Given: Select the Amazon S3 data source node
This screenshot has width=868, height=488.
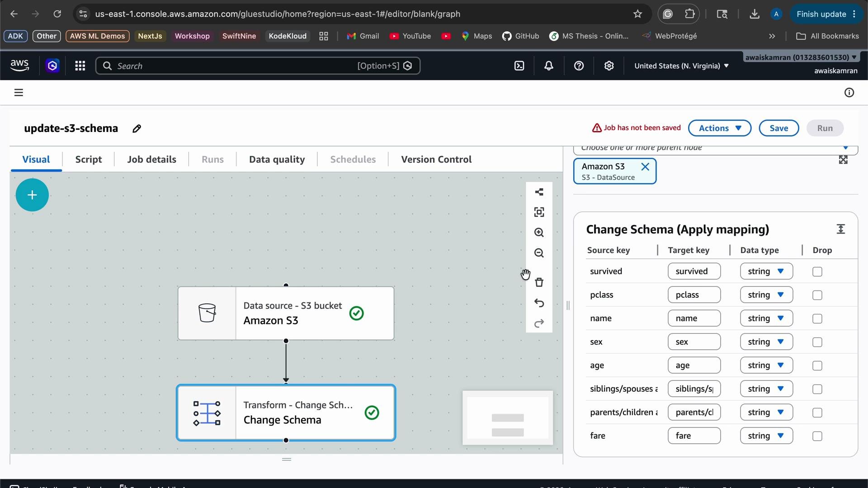Looking at the screenshot, I should click(286, 313).
